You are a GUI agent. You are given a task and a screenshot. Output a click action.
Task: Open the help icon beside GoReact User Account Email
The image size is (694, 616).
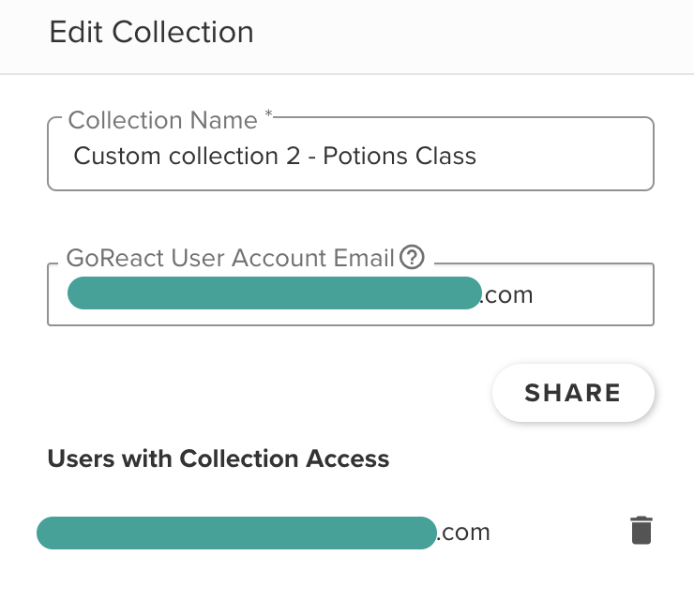(x=412, y=257)
